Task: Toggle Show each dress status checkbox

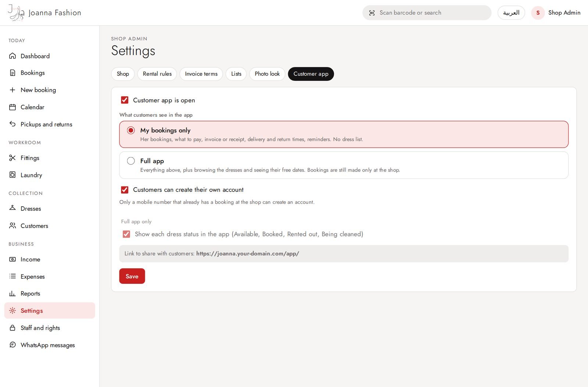Action: pos(126,234)
